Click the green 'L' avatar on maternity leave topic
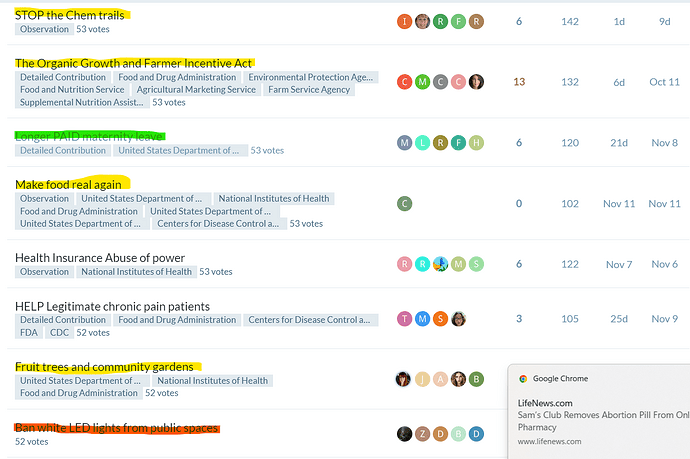 422,143
